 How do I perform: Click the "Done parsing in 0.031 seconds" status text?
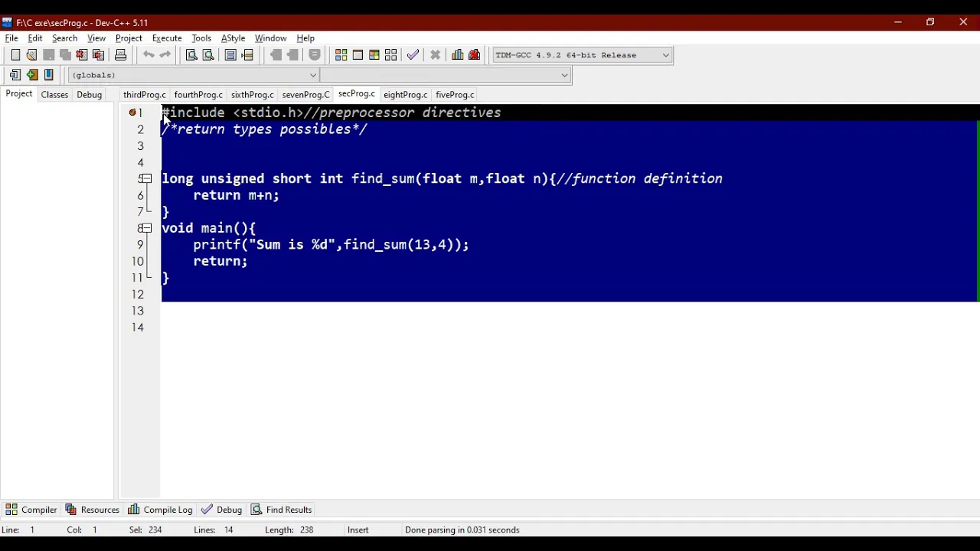click(x=462, y=530)
